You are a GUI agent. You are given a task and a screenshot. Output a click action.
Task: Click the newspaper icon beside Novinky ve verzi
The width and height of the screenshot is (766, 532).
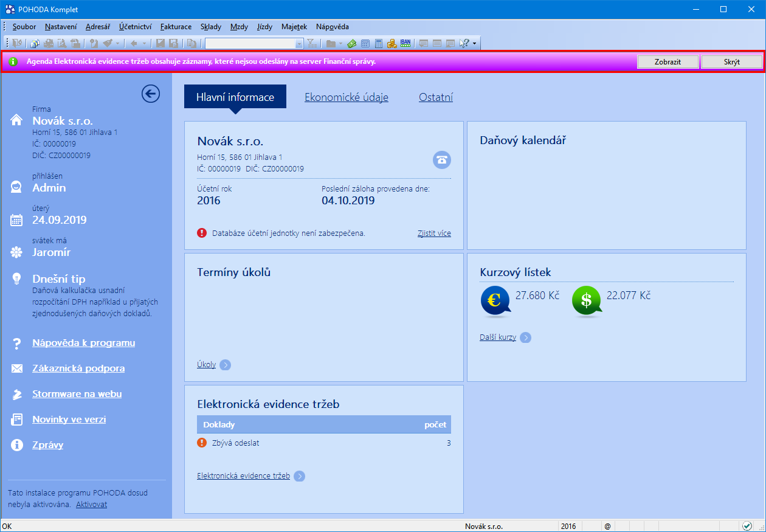point(17,420)
